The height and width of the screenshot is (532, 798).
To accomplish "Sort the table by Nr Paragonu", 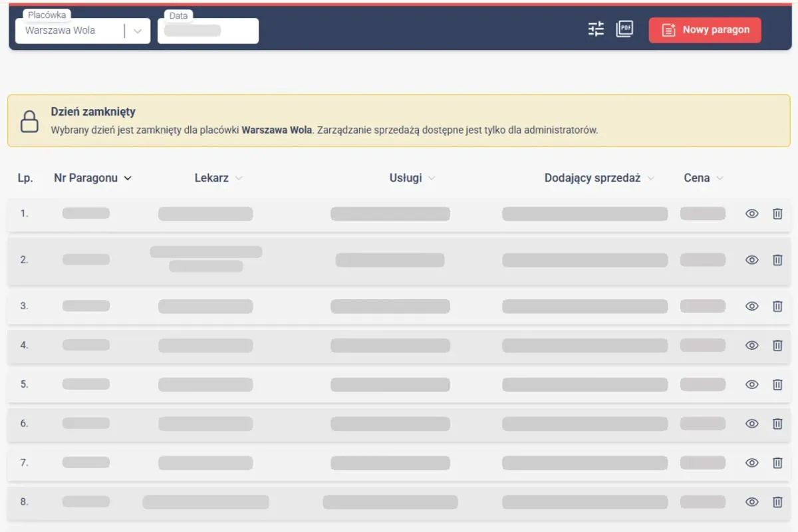I will 93,178.
